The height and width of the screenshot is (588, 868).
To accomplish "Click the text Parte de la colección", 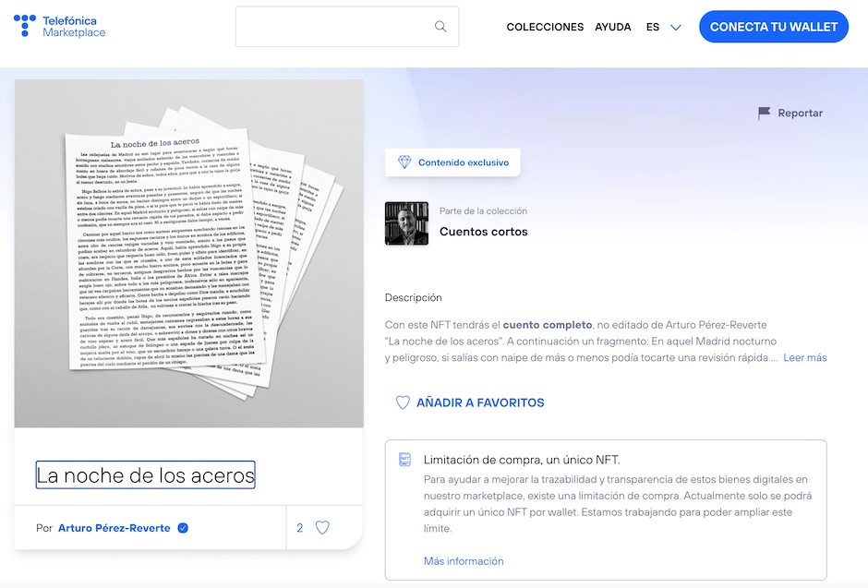I will 483,210.
